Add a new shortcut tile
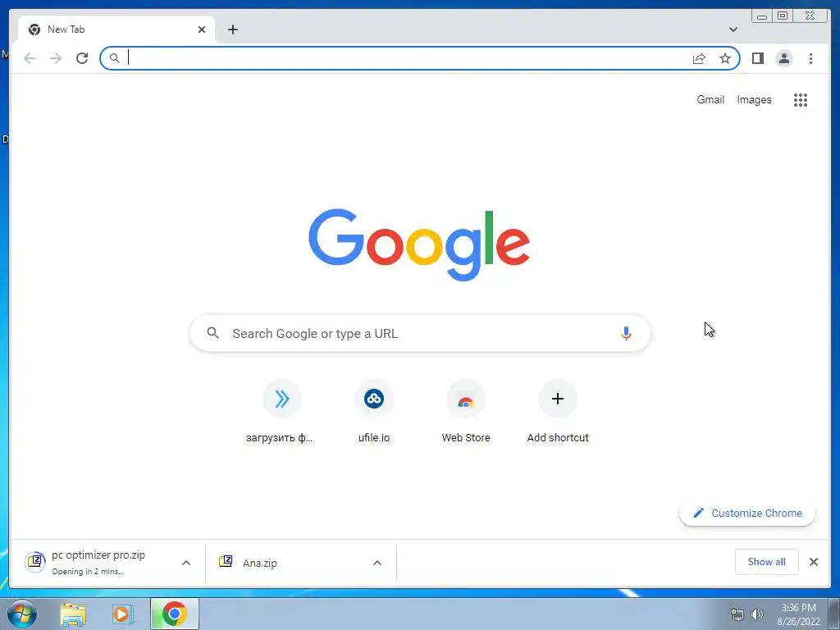 click(558, 411)
